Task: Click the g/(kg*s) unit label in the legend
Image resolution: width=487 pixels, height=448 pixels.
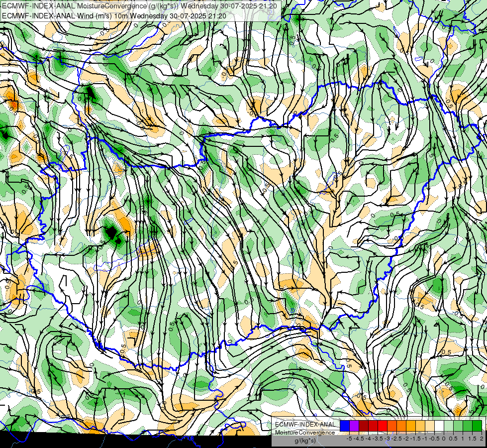Action: pos(305,441)
